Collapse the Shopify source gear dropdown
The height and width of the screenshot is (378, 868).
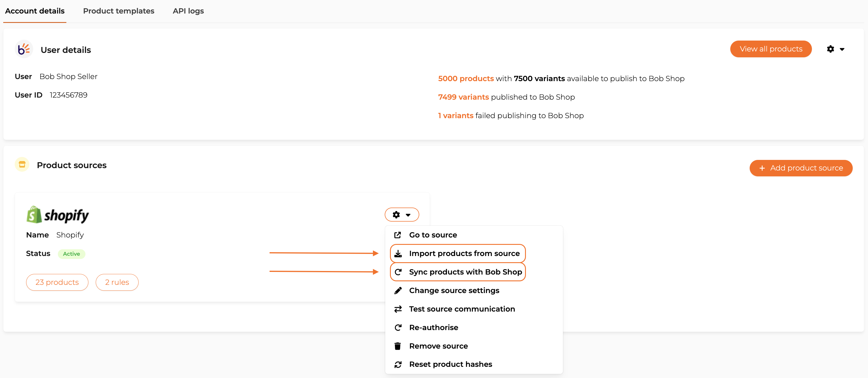[402, 215]
